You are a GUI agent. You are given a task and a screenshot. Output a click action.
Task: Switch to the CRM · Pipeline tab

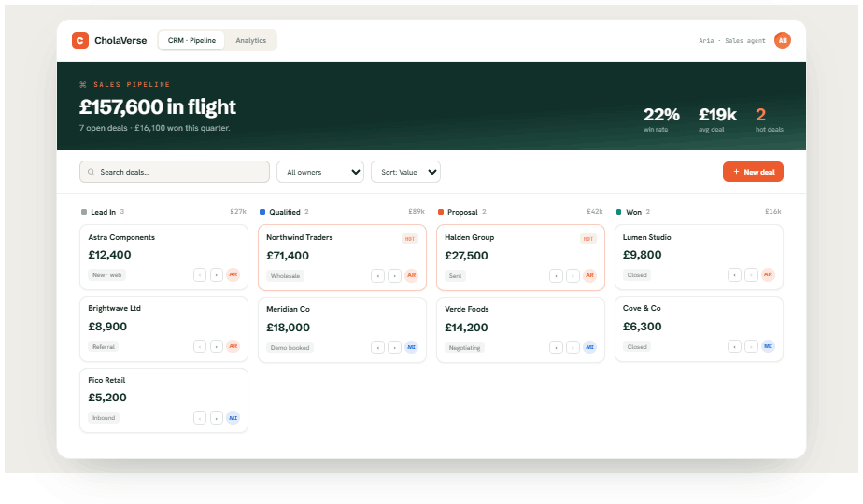click(x=191, y=40)
